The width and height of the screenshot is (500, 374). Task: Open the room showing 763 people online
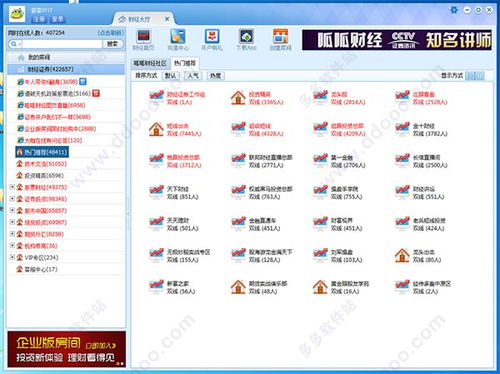point(262,193)
